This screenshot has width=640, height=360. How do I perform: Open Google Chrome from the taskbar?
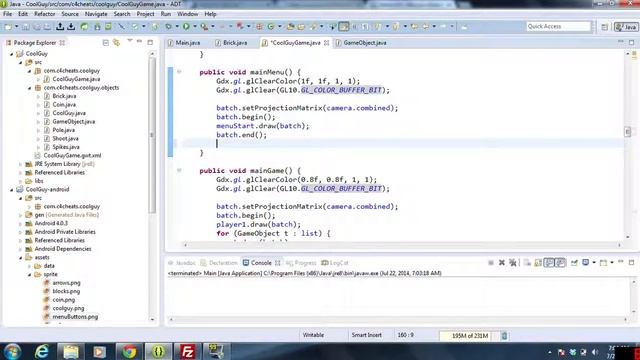[129, 351]
